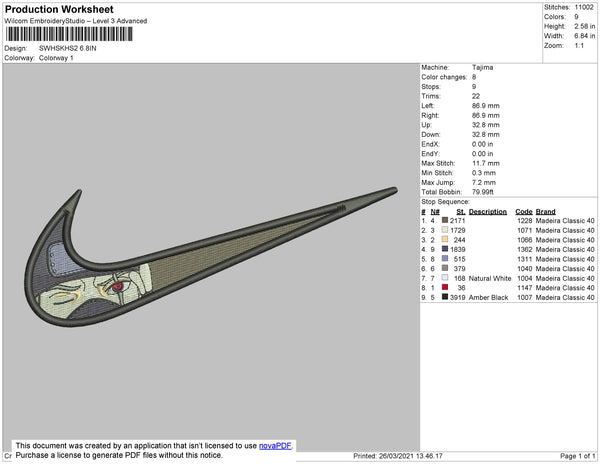The width and height of the screenshot is (600, 464).
Task: Click the Natural White description
Action: pyautogui.click(x=490, y=278)
